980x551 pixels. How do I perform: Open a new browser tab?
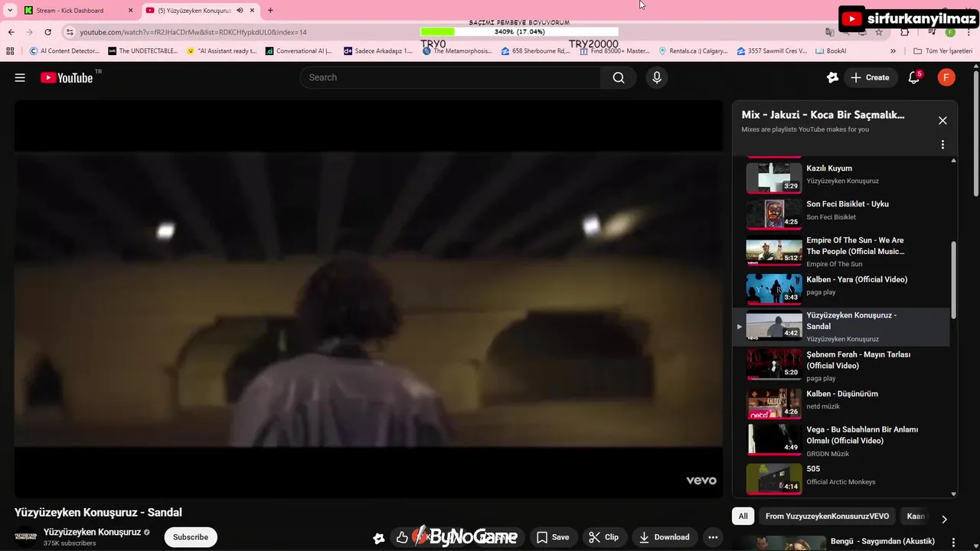tap(270, 10)
